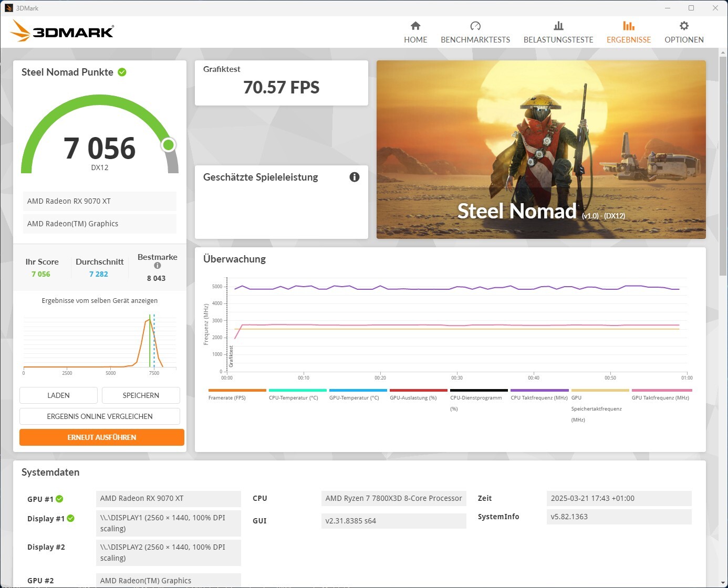Image resolution: width=728 pixels, height=588 pixels.
Task: Switch to the OPTIONEN tab
Action: (x=684, y=32)
